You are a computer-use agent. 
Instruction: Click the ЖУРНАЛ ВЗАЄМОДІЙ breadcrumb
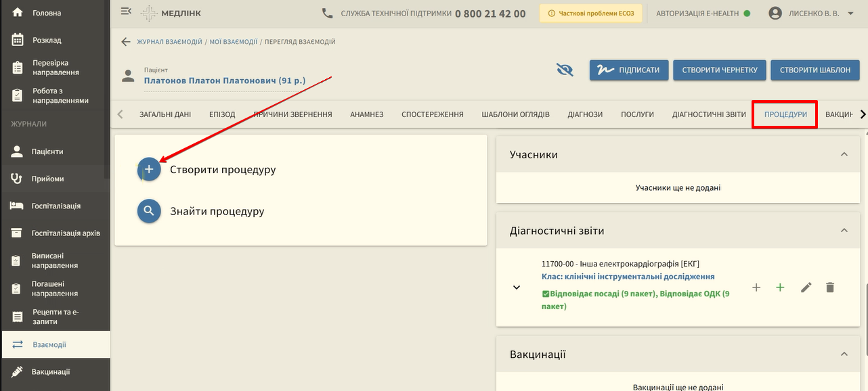click(x=169, y=42)
